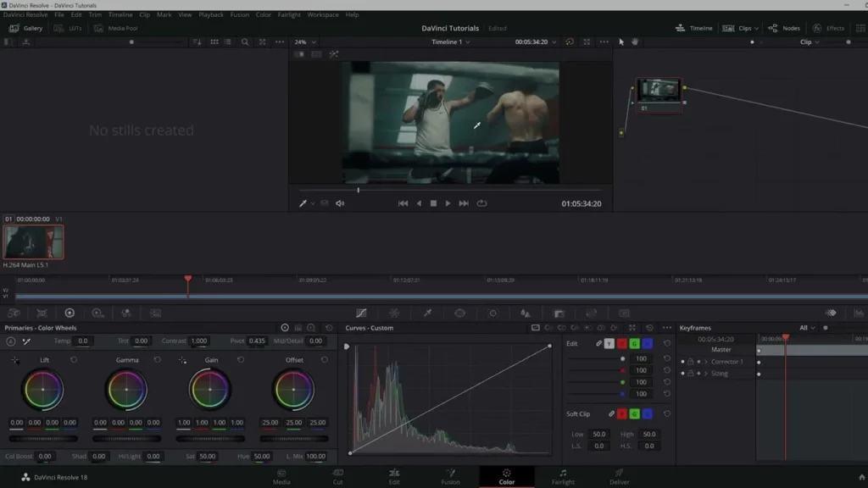Viewport: 868px width, 488px height.
Task: Open the Power Window palette
Action: (460, 313)
